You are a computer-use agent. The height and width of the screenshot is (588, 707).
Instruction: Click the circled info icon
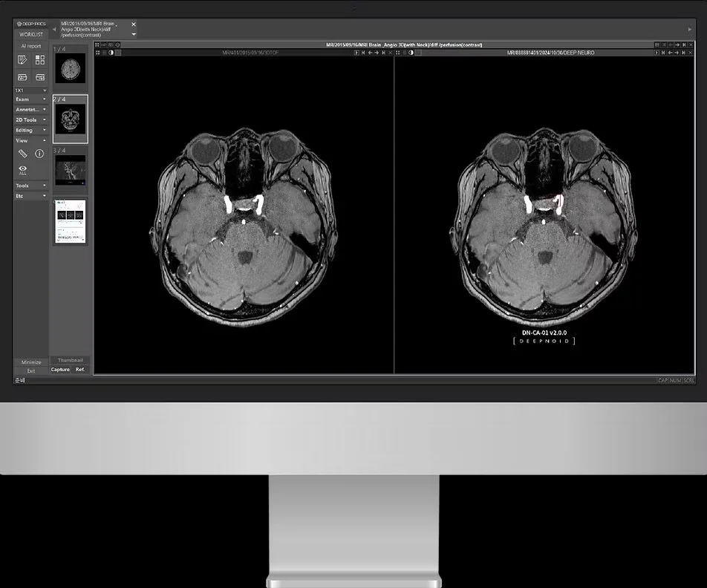39,154
